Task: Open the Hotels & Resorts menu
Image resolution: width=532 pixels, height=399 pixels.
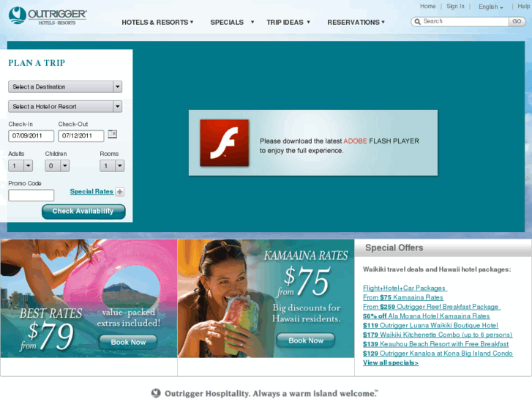Action: [x=157, y=23]
